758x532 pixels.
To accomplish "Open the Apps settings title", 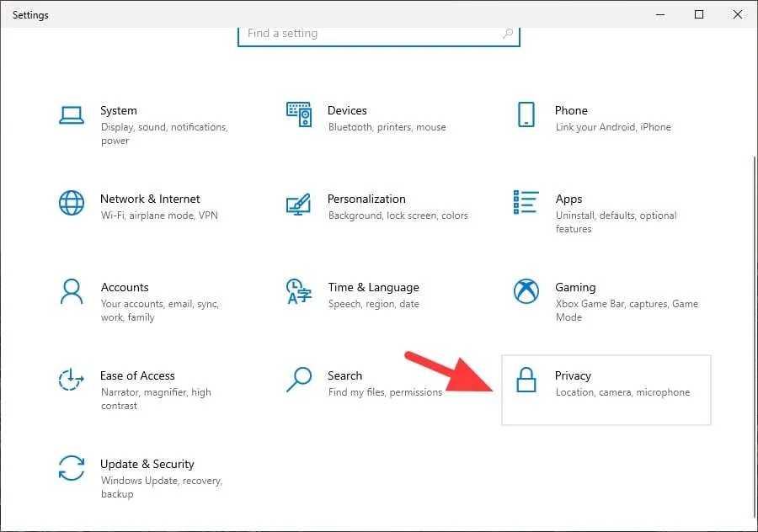I will pyautogui.click(x=568, y=199).
